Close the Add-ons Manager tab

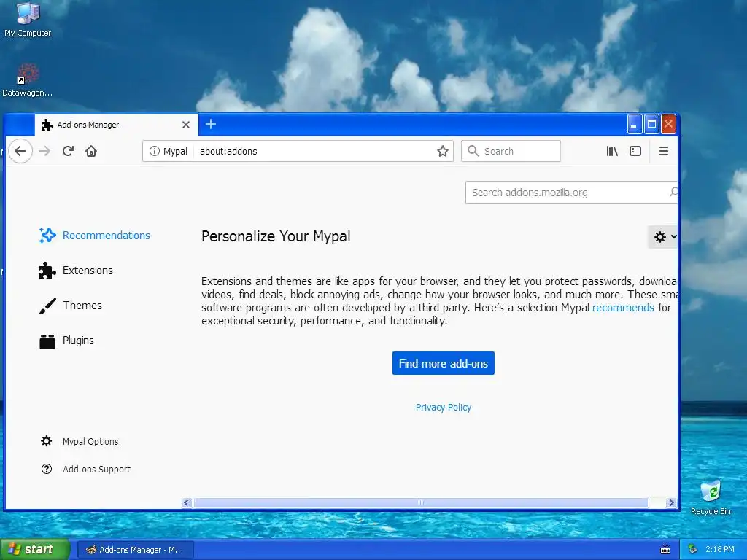click(186, 125)
